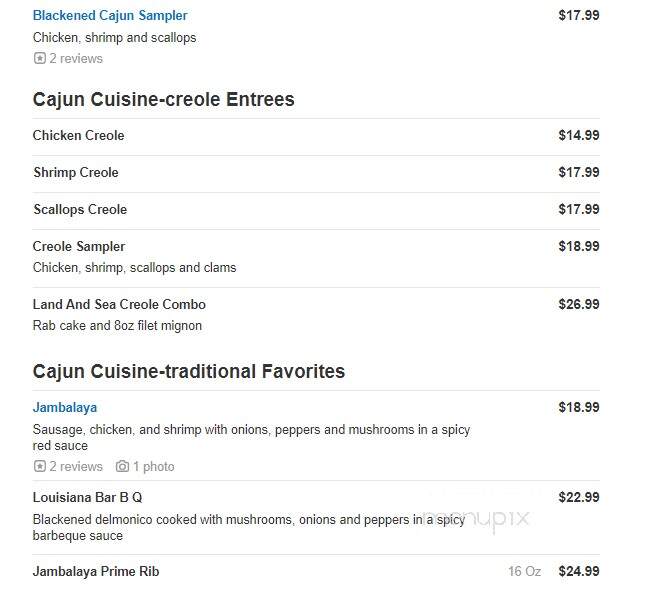Click Land And Sea Creole Combo title
655x601 pixels.
[119, 304]
